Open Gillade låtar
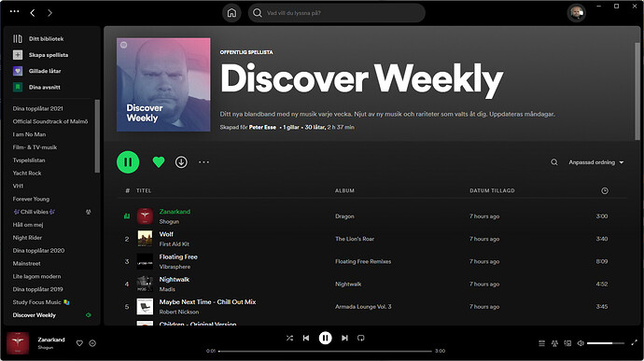 click(37, 71)
